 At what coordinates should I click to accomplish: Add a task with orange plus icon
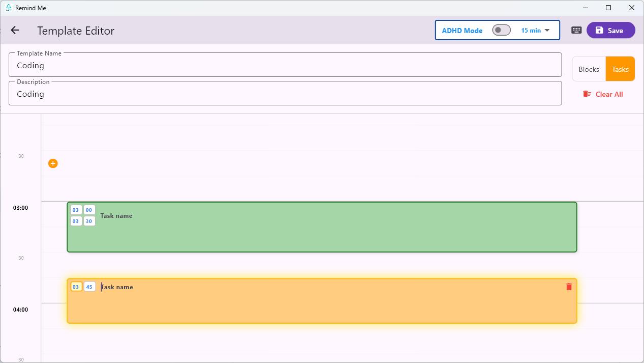pyautogui.click(x=53, y=163)
